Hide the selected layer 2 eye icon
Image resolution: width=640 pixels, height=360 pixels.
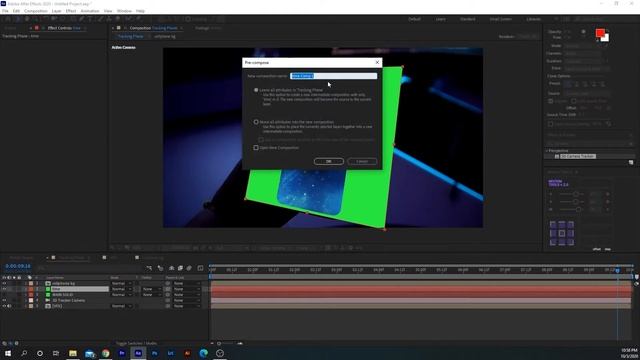(x=4, y=289)
